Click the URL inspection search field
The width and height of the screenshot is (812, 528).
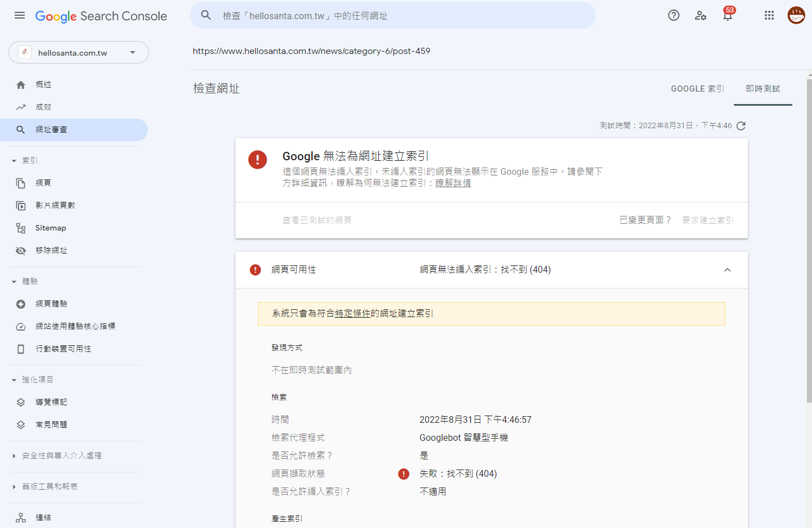pos(393,15)
